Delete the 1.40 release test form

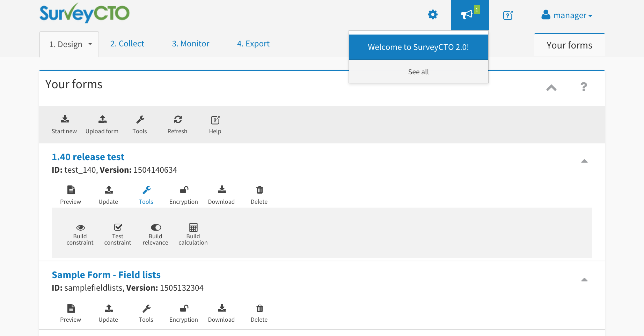(259, 194)
